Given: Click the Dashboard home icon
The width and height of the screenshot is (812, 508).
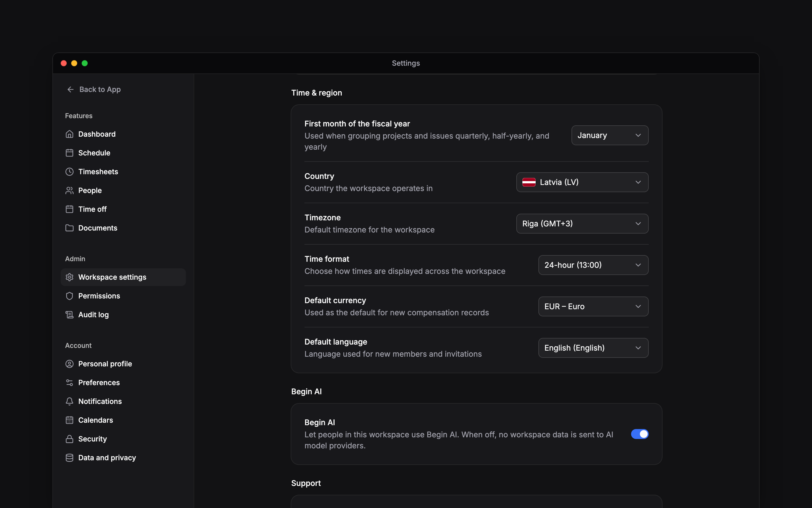Looking at the screenshot, I should pos(70,134).
